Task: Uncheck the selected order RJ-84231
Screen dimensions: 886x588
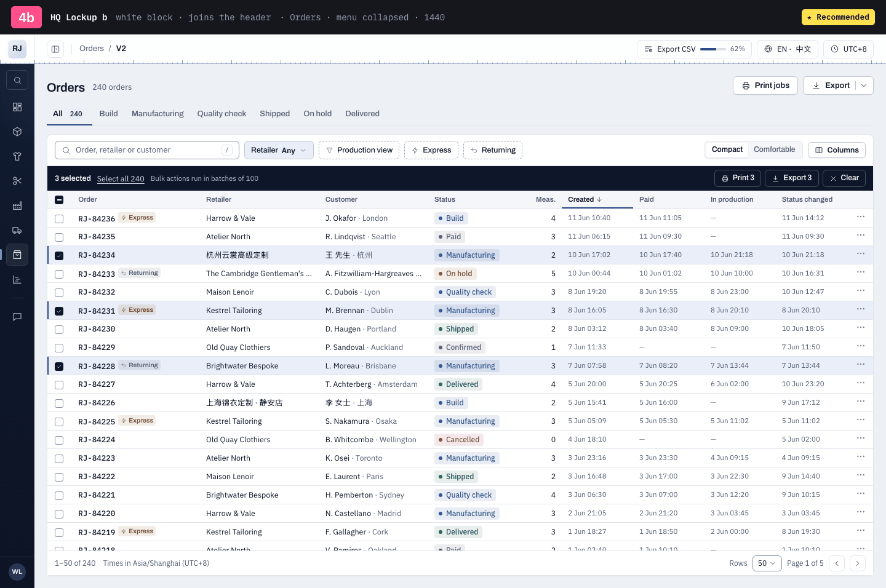Action: (x=59, y=311)
